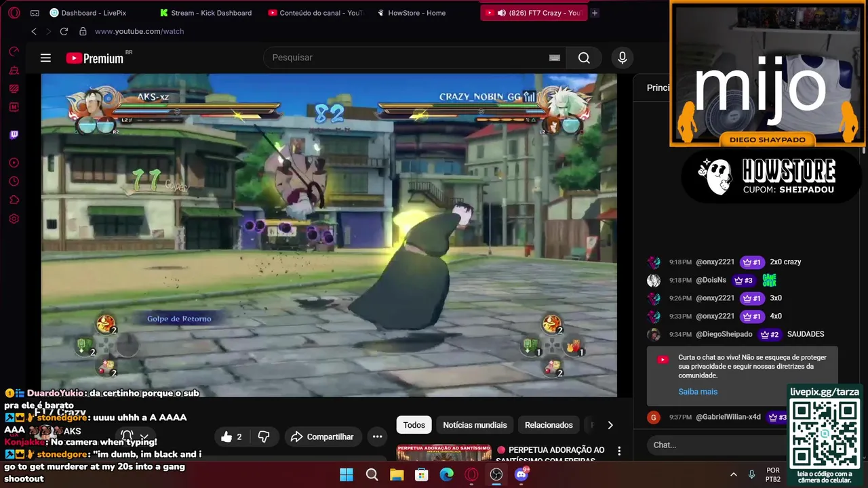Show more filter chips with right chevron
Viewport: 868px width, 488px height.
610,425
